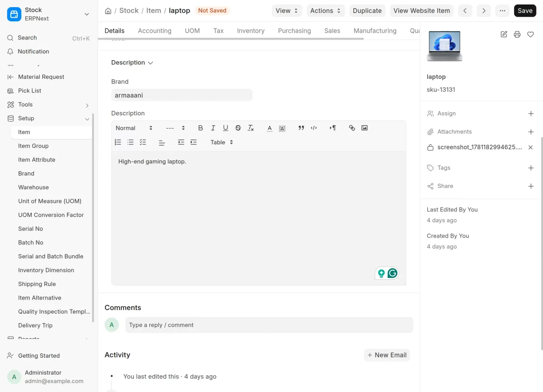Switch to the Purchasing tab
Image resolution: width=543 pixels, height=392 pixels.
[295, 31]
